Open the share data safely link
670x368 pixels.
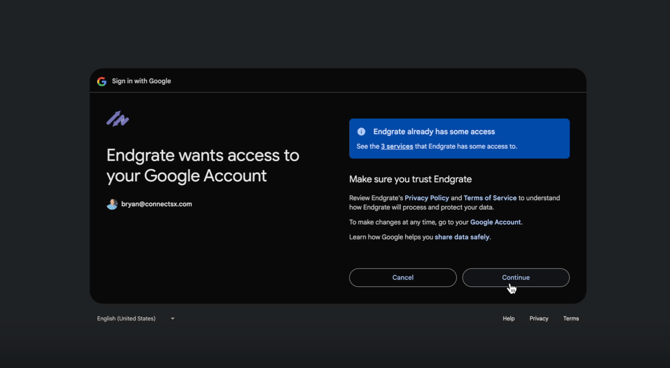pos(462,237)
